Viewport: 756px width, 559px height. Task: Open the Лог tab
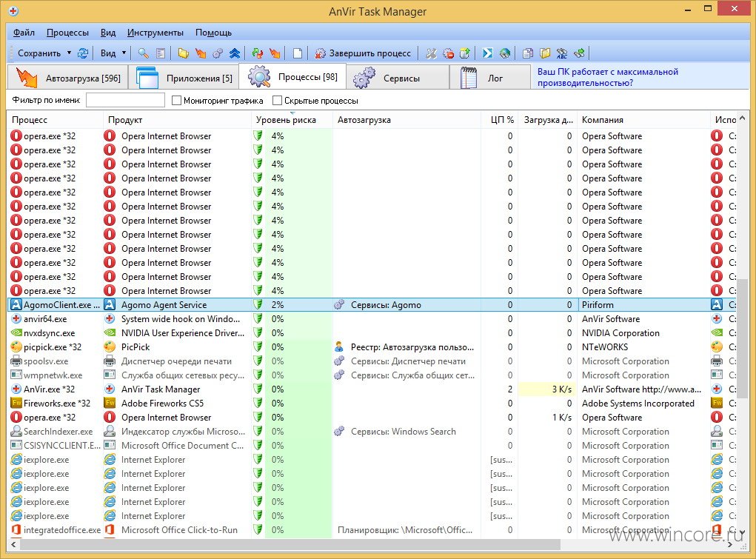click(490, 78)
